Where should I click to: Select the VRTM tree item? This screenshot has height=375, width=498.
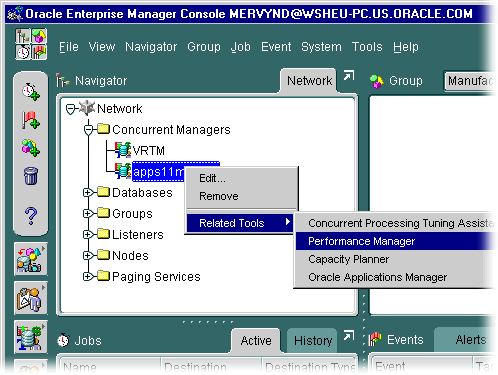point(148,151)
